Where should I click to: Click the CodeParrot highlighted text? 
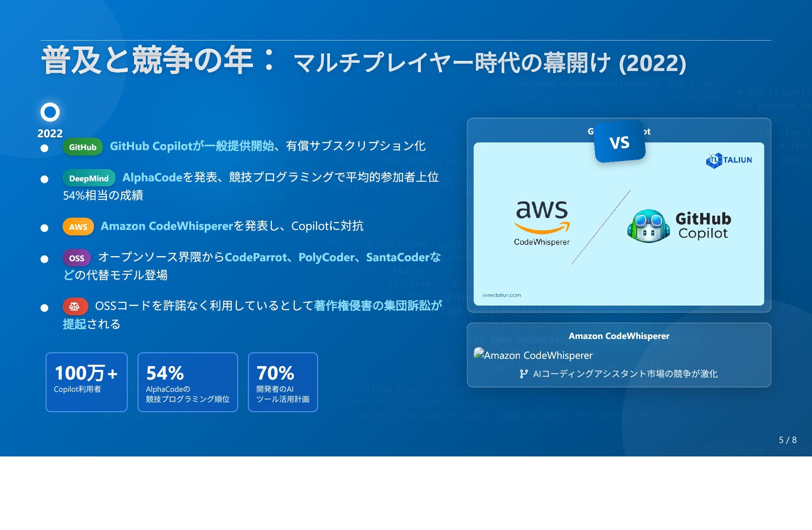(256, 257)
